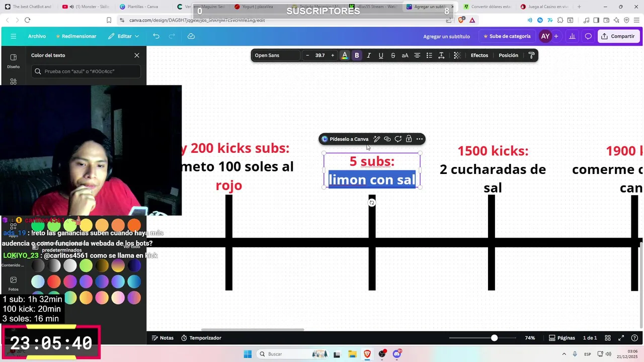Decrease font size with the minus button
The width and height of the screenshot is (644, 362).
tap(307, 55)
